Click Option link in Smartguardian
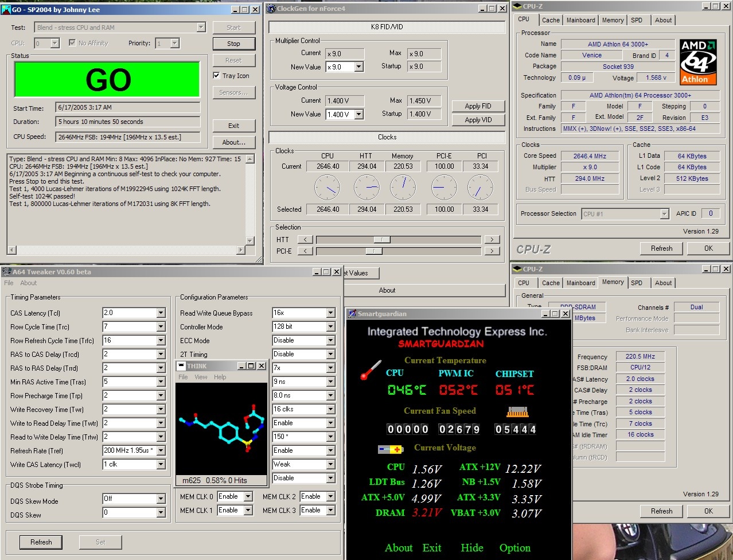 [515, 548]
